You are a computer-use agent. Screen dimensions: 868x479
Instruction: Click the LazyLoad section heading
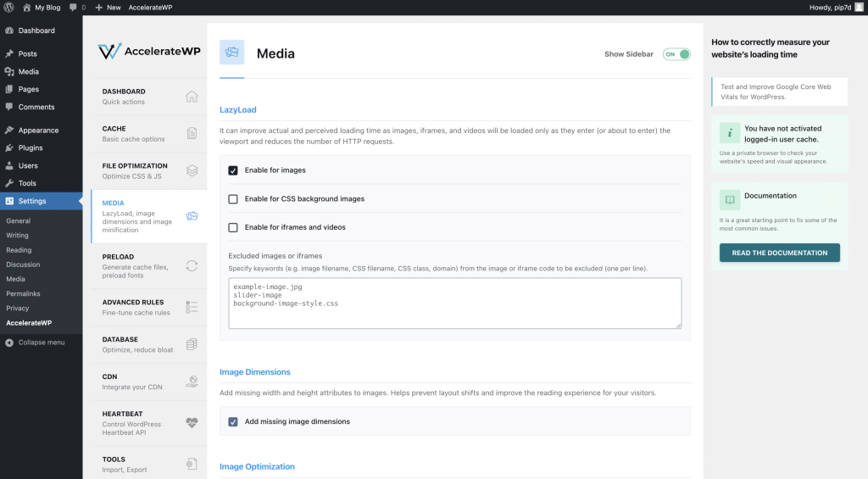pyautogui.click(x=238, y=109)
